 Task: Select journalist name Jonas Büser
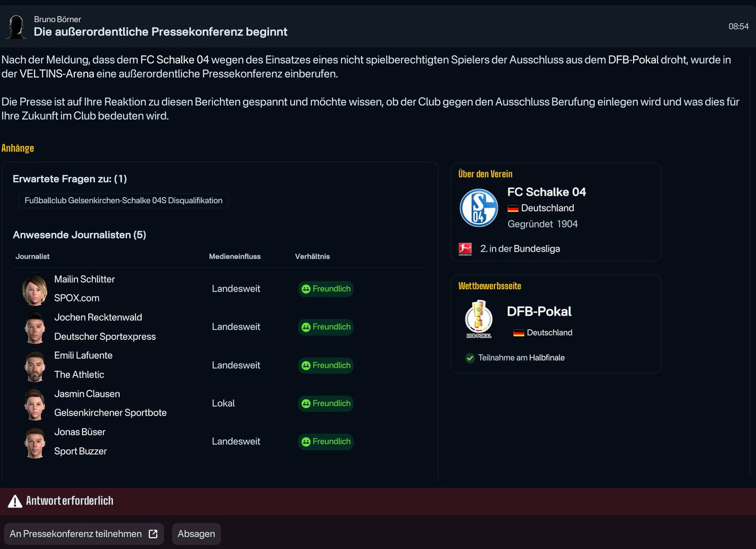pyautogui.click(x=80, y=432)
